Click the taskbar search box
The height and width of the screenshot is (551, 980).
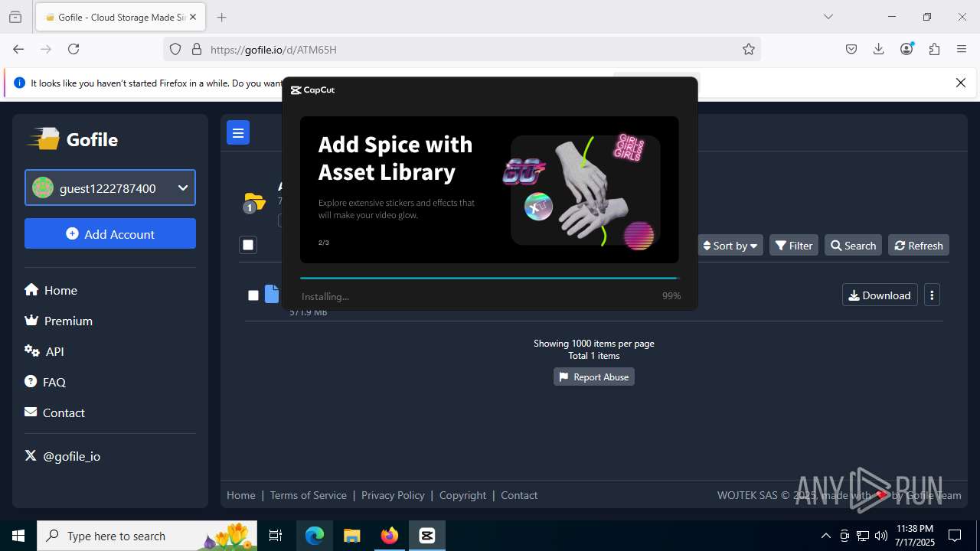click(x=149, y=536)
